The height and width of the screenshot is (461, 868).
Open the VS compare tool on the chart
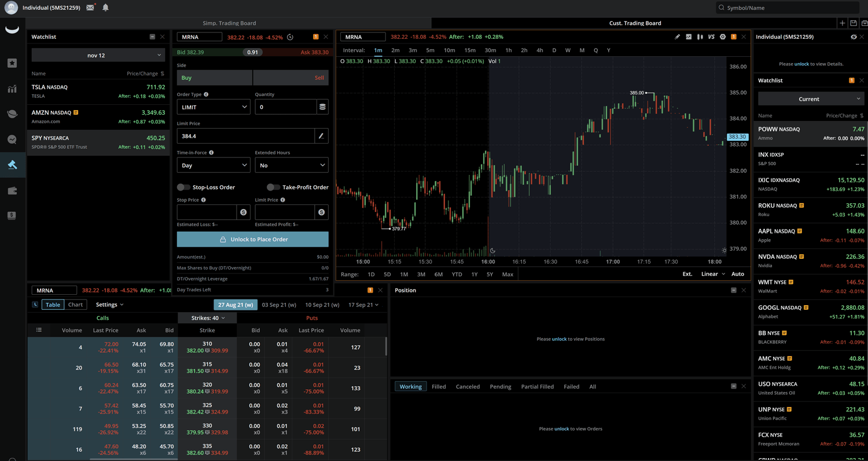(x=711, y=36)
